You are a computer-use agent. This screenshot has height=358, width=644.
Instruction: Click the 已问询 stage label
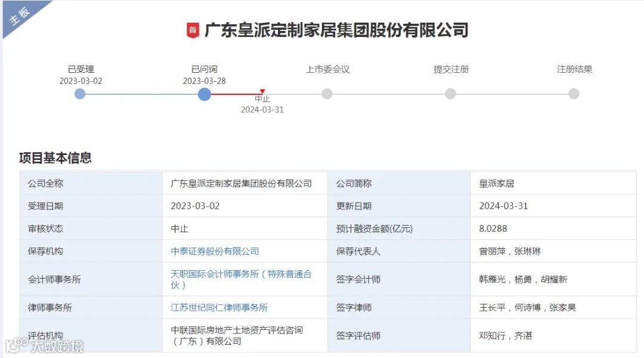pyautogui.click(x=205, y=69)
